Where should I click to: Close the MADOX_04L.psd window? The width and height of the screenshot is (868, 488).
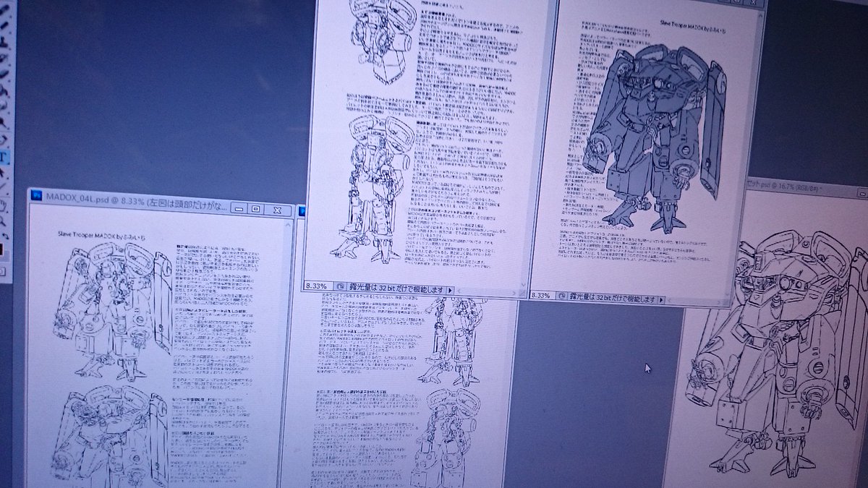(276, 210)
